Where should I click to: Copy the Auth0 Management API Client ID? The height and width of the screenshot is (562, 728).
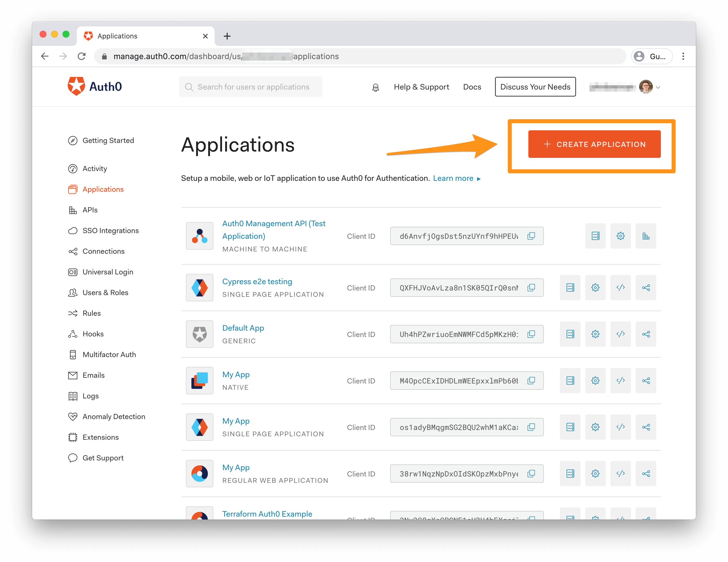tap(531, 236)
